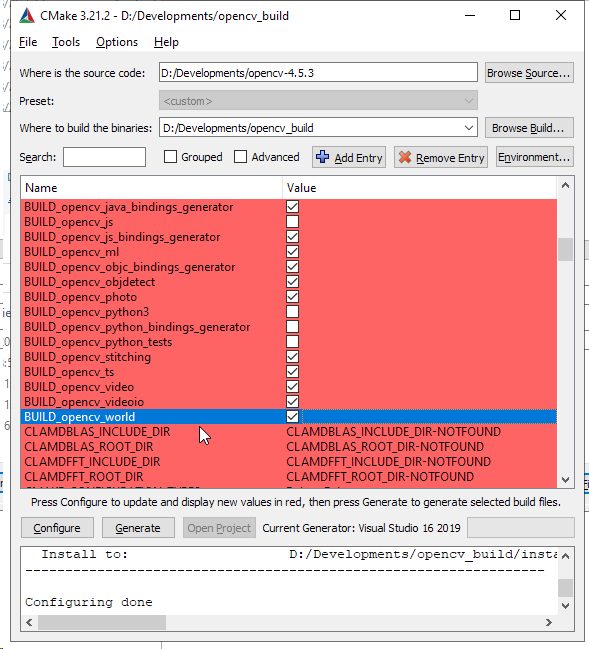Select the CLAMDFFT_ROOT_DIR entry
The width and height of the screenshot is (589, 649).
[x=84, y=476]
